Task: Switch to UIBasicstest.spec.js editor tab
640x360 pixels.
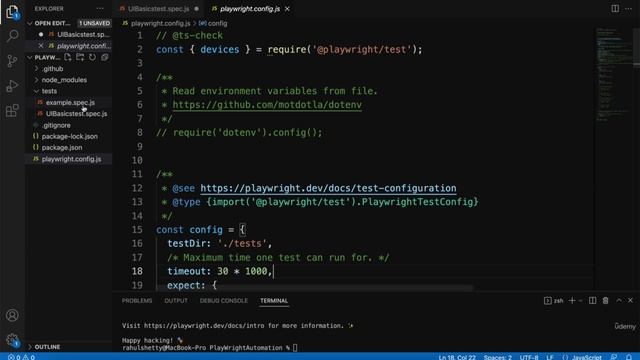Action: (159, 9)
